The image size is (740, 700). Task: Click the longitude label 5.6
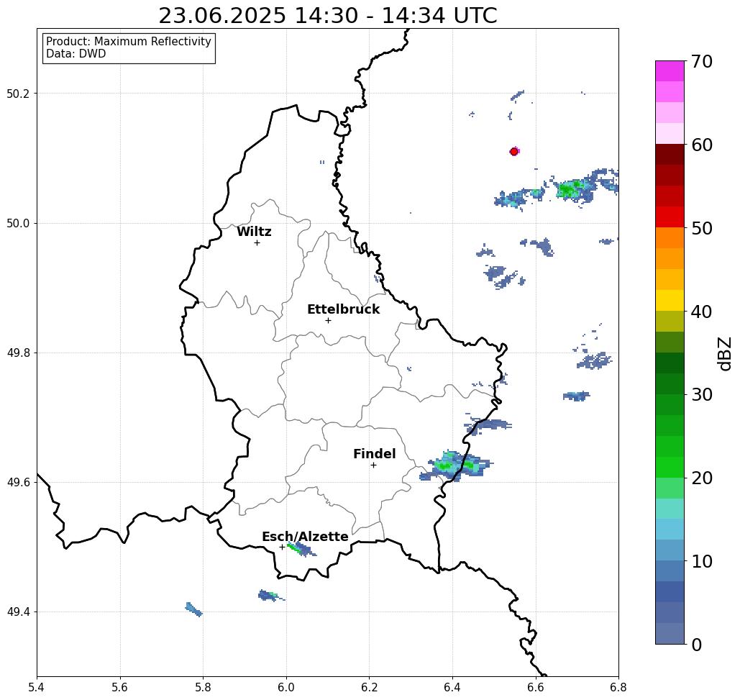(x=120, y=687)
